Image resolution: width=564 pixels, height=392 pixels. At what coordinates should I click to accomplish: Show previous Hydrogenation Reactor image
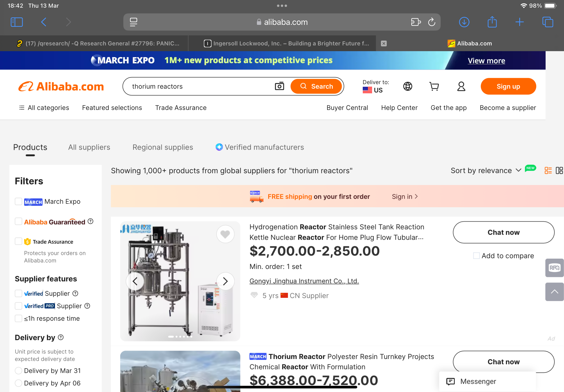point(135,281)
